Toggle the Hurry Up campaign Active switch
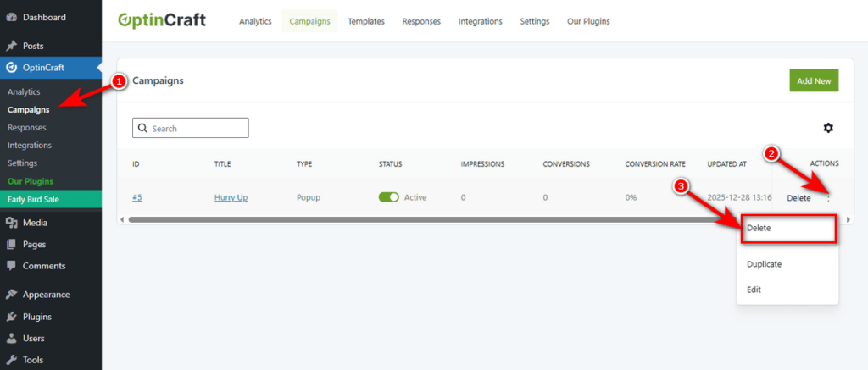This screenshot has height=370, width=868. tap(388, 197)
